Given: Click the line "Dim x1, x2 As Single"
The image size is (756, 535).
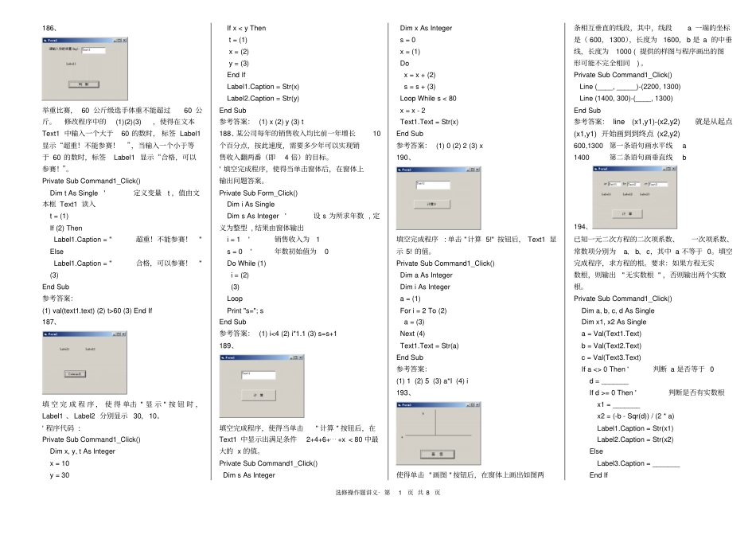Looking at the screenshot, I should point(614,322).
